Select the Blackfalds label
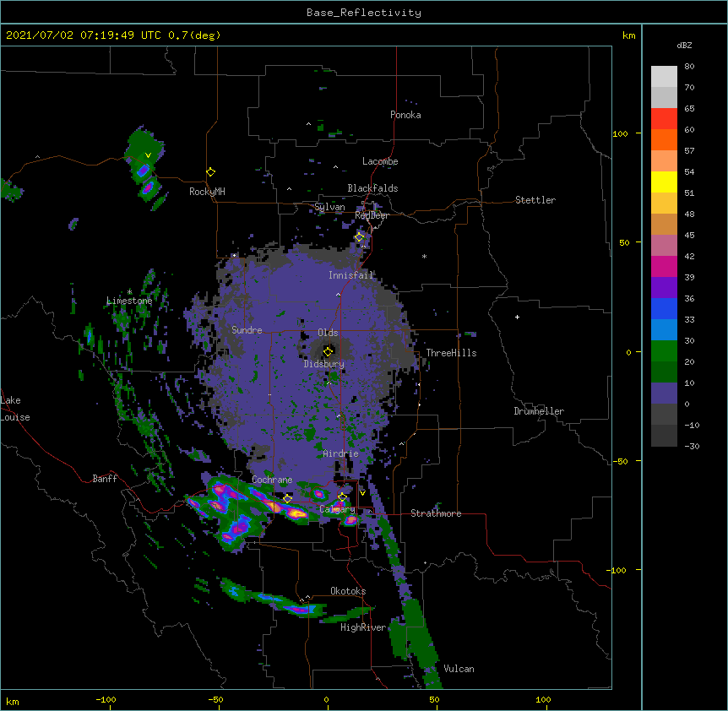Viewport: 728px width, 711px height. click(x=372, y=188)
